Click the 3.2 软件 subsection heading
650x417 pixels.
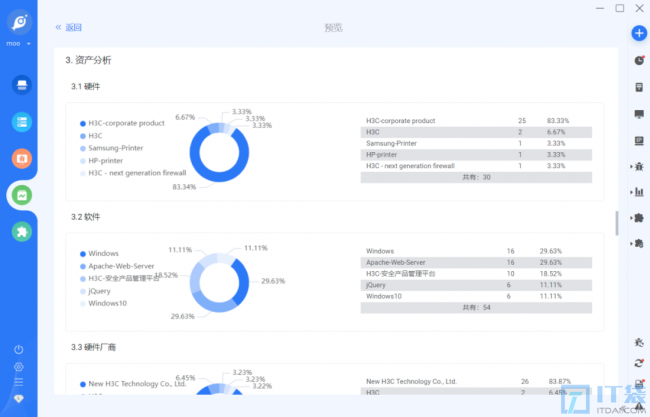(x=85, y=217)
